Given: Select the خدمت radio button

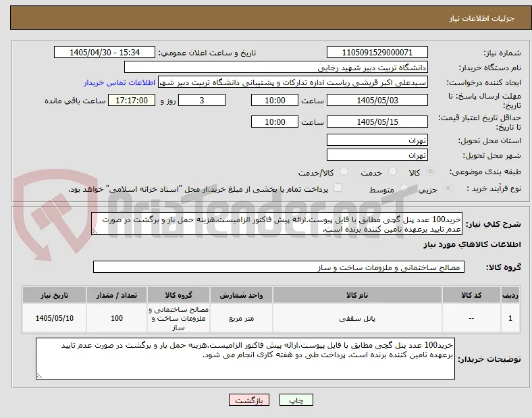Looking at the screenshot, I should tap(392, 172).
